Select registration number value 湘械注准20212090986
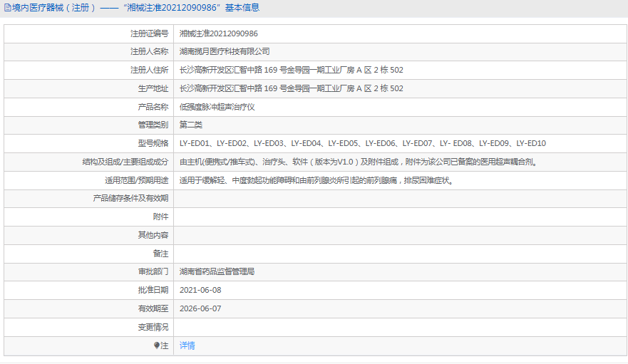Screen dimensions: 628x364 point(219,33)
